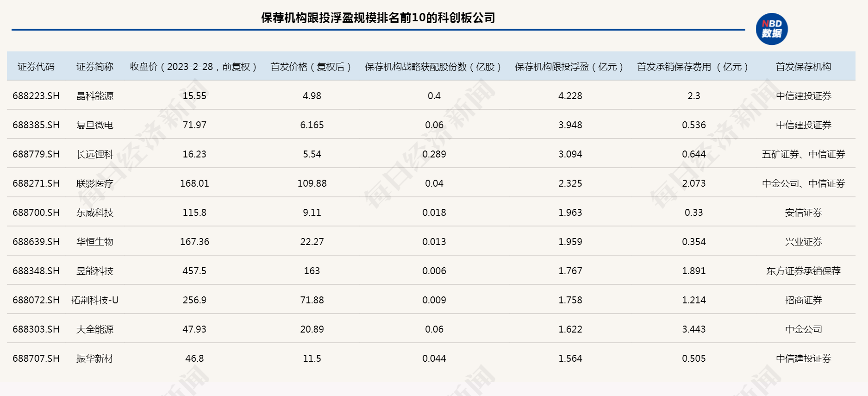The height and width of the screenshot is (396, 868).
Task: Click floating profit value 1.963
Action: click(570, 213)
